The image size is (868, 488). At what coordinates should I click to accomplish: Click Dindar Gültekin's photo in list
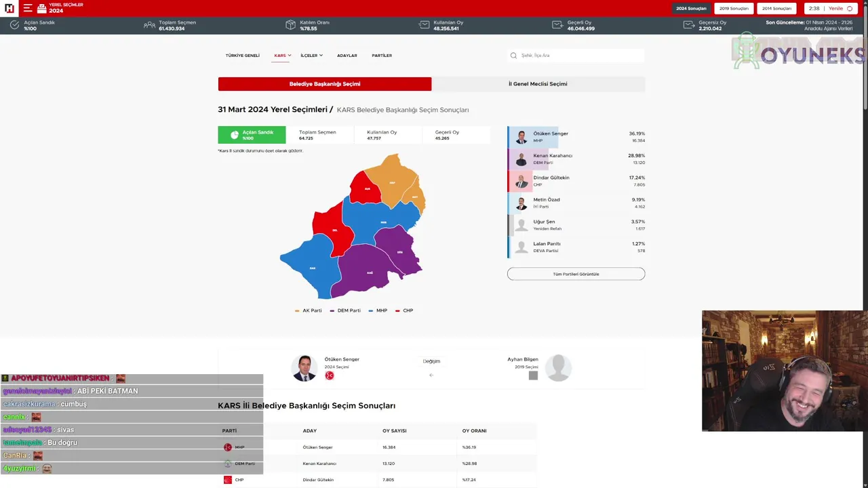[x=521, y=181]
